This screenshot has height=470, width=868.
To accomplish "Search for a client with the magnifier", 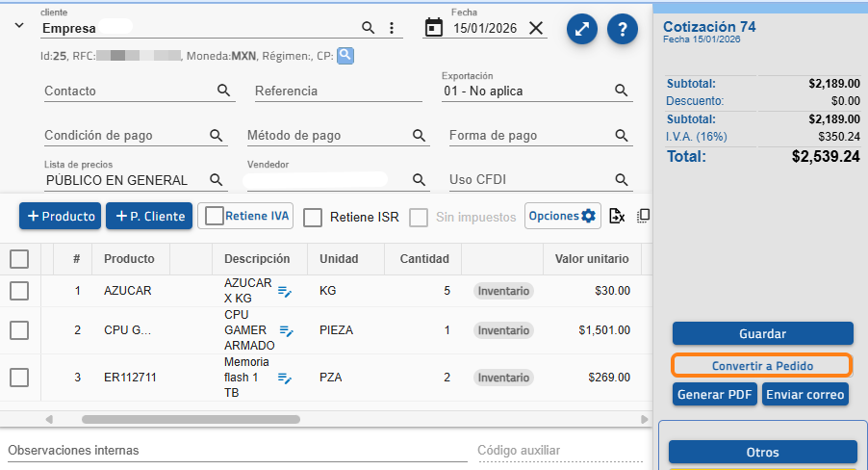I will point(368,28).
